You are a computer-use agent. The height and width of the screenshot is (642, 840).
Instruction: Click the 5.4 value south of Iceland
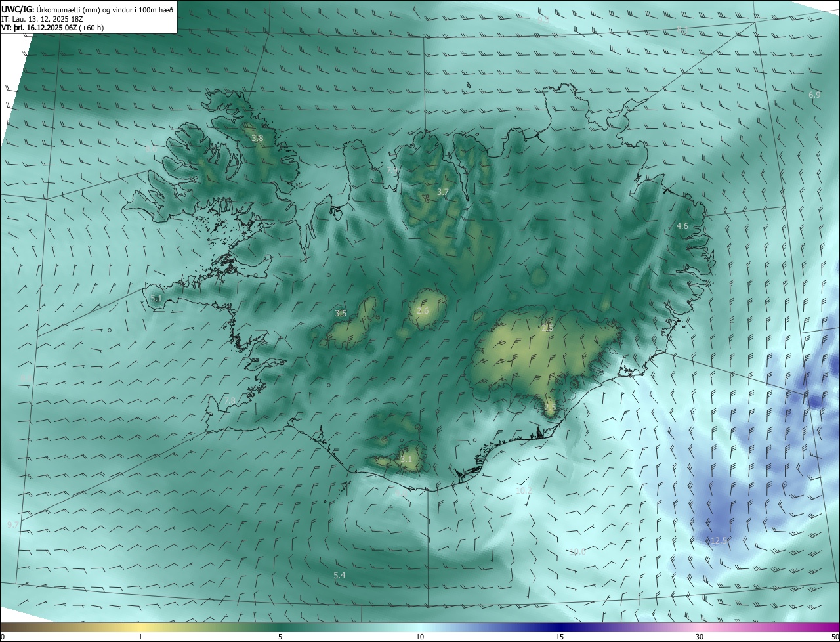pyautogui.click(x=339, y=575)
